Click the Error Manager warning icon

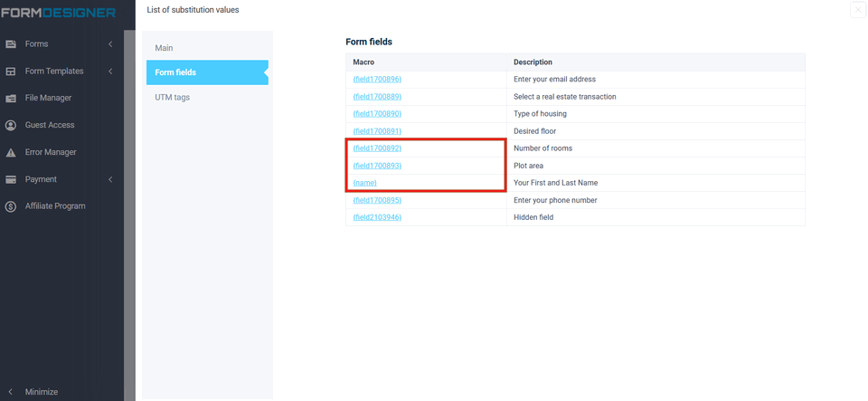[11, 153]
